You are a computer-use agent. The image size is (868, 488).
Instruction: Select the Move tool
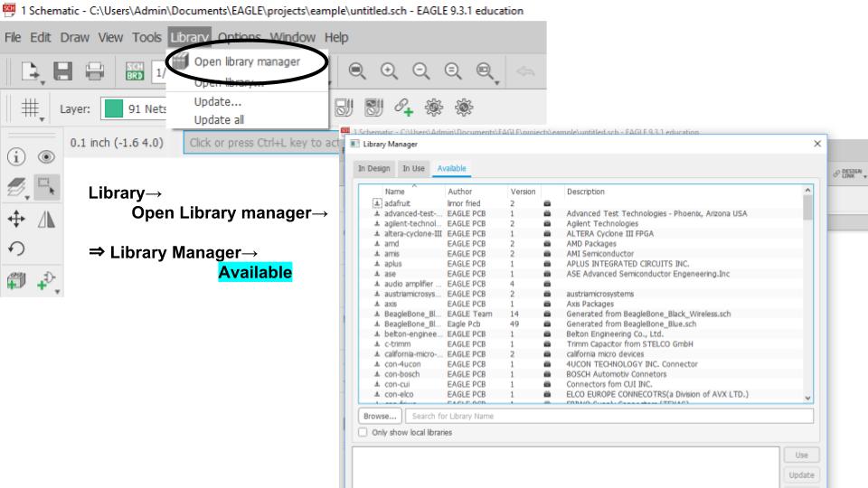(16, 219)
